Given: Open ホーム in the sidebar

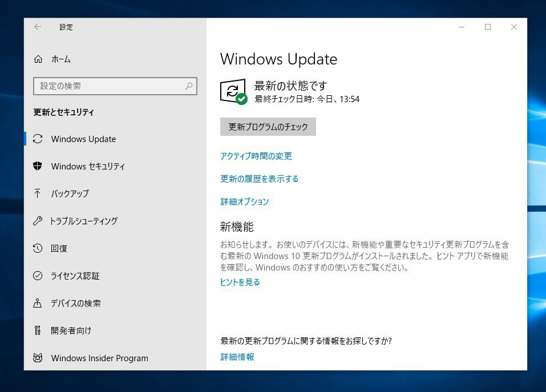Looking at the screenshot, I should pos(115,59).
